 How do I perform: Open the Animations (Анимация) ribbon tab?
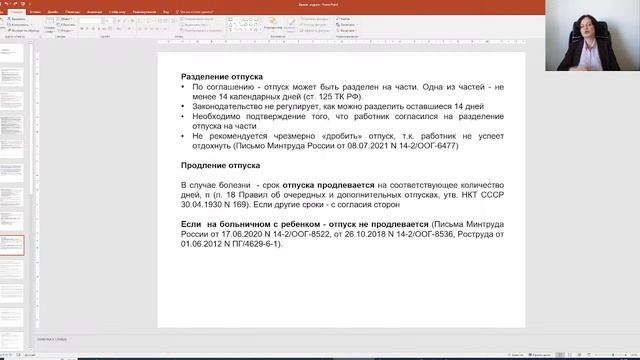pyautogui.click(x=94, y=12)
